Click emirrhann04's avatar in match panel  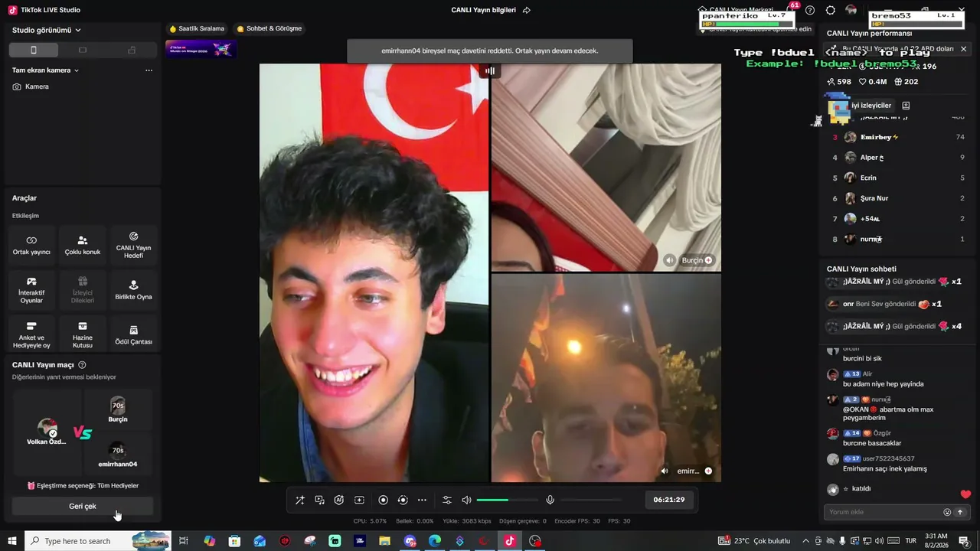tap(118, 450)
